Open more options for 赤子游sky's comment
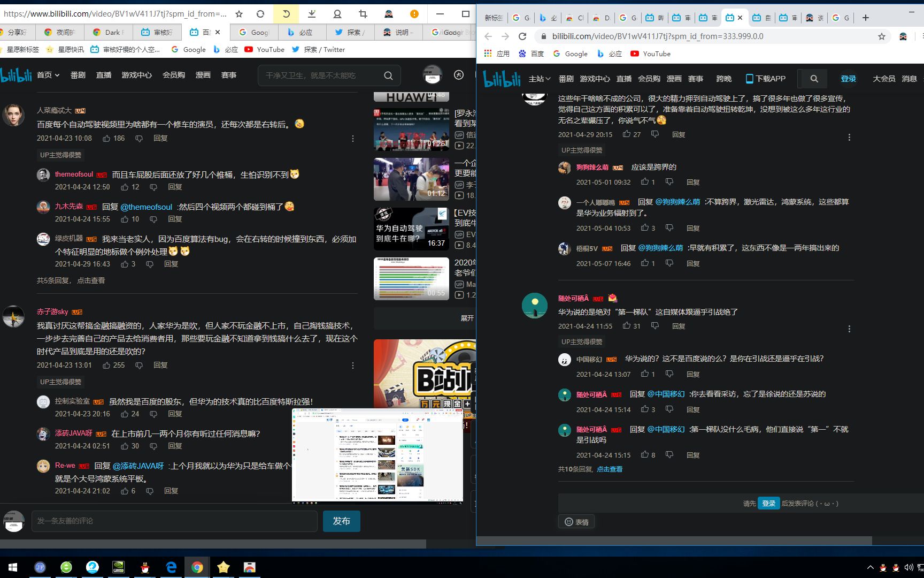Image resolution: width=924 pixels, height=578 pixels. [x=353, y=366]
